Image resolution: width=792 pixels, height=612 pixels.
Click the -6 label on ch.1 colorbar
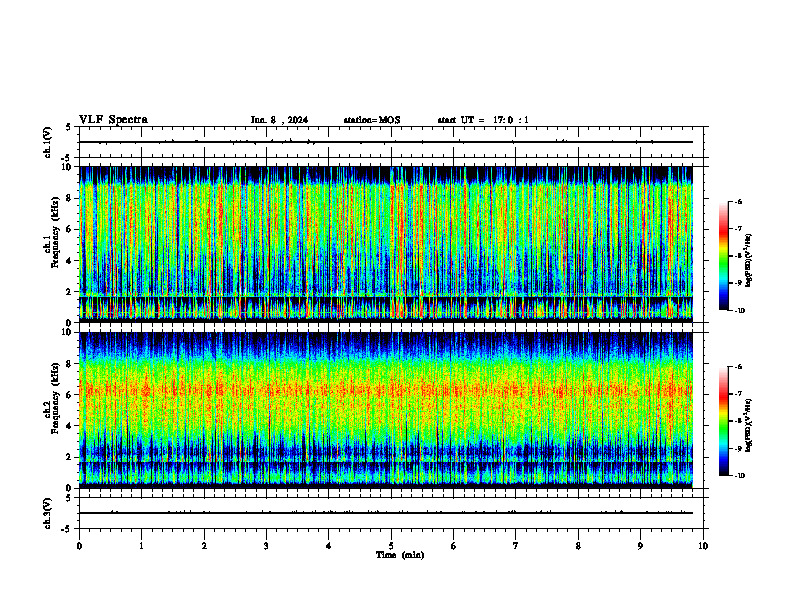pyautogui.click(x=739, y=201)
